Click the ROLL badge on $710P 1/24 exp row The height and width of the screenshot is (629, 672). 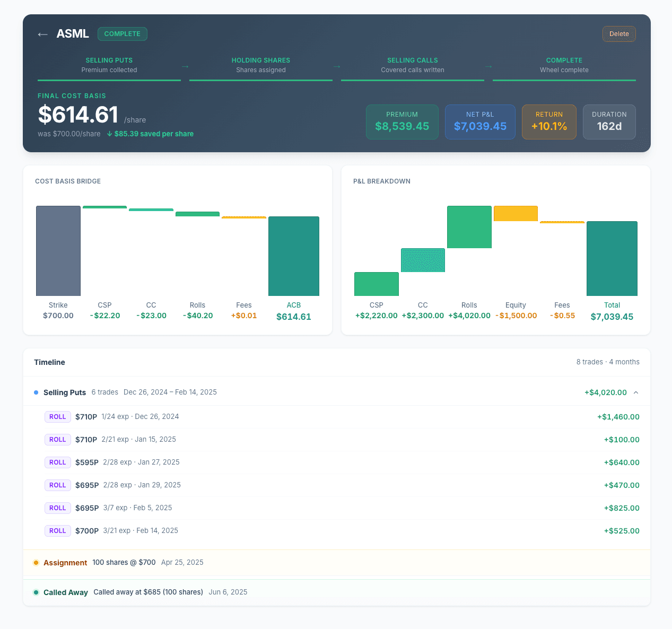(58, 417)
